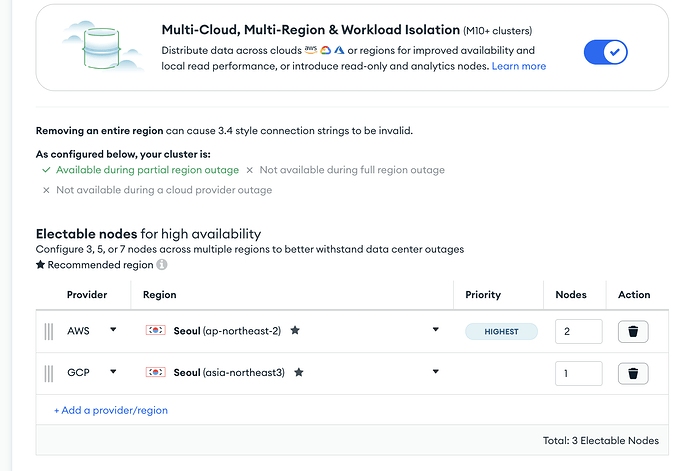690x471 pixels.
Task: Expand the Seoul (asia-northeast3) region dropdown
Action: click(436, 372)
